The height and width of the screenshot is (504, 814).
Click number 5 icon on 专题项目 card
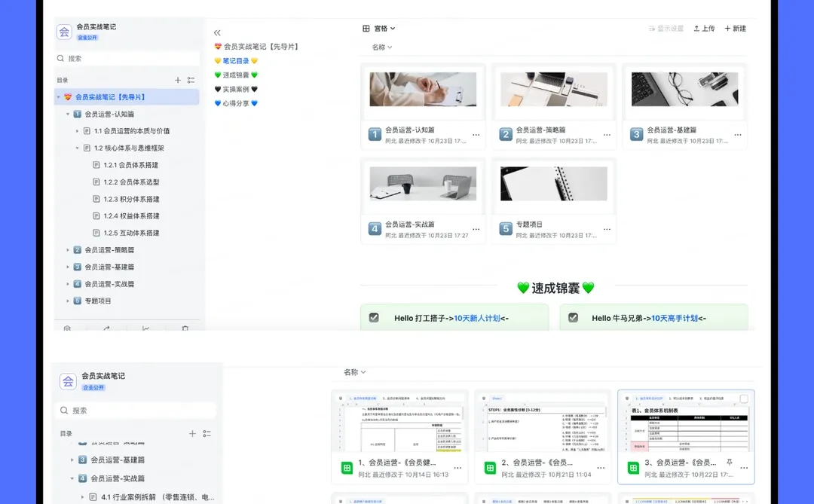pyautogui.click(x=506, y=229)
